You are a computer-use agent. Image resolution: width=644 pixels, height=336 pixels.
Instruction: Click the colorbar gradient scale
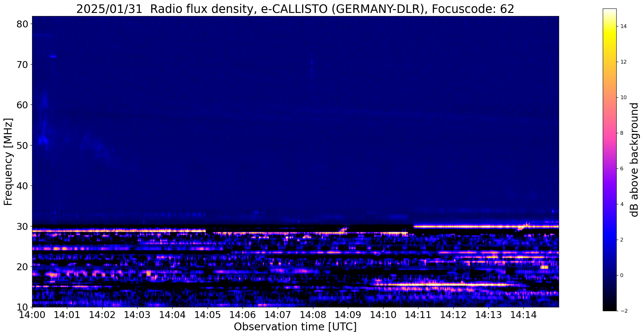click(609, 160)
